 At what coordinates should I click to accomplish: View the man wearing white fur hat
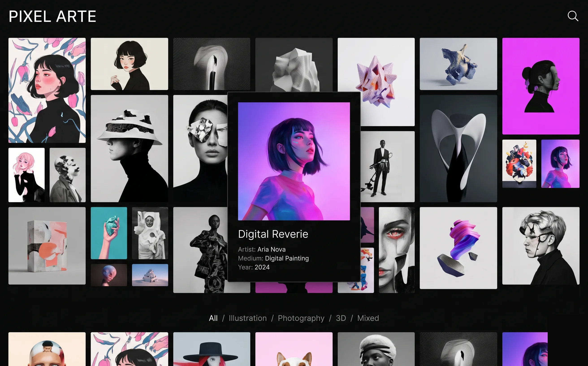point(376,349)
